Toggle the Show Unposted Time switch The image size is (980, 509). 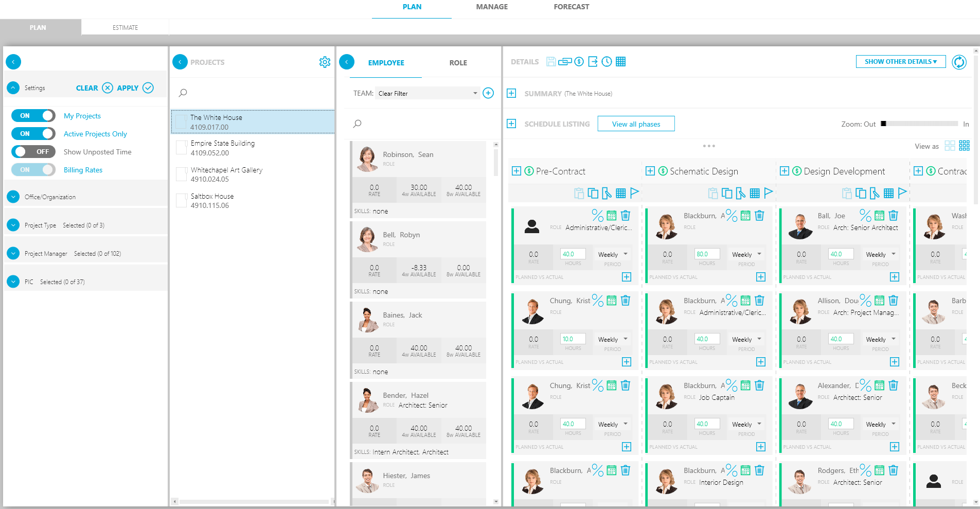(33, 152)
